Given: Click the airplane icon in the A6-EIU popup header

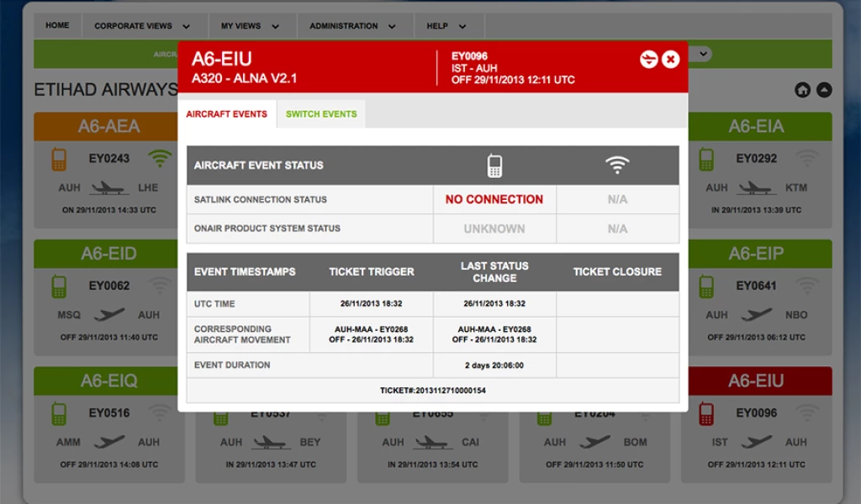Looking at the screenshot, I should pyautogui.click(x=648, y=59).
